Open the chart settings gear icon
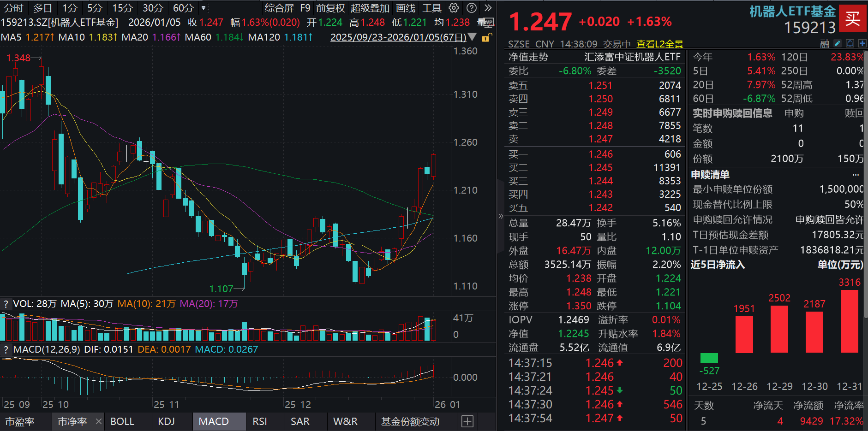Viewport: 868px width, 431px height. coord(453,8)
